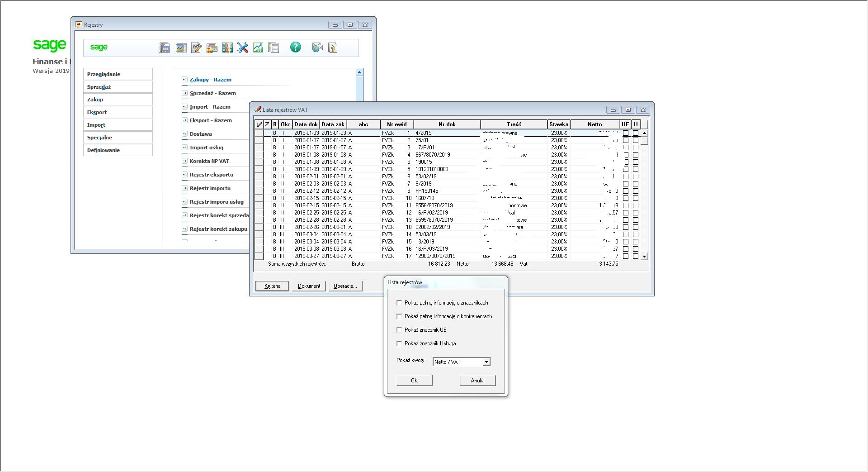Open the binders archive icon in toolbar
The width and height of the screenshot is (868, 472).
[227, 48]
